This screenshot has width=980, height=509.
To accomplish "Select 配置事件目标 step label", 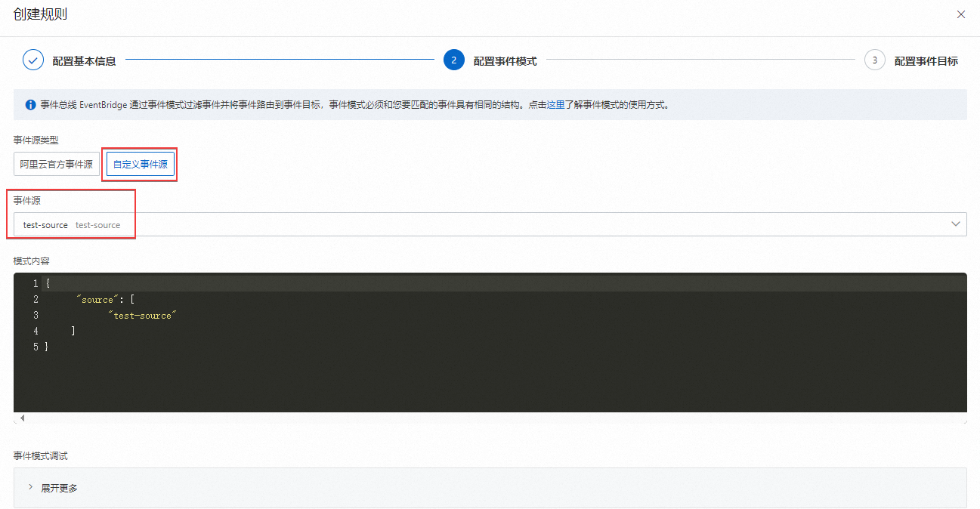I will pos(926,61).
